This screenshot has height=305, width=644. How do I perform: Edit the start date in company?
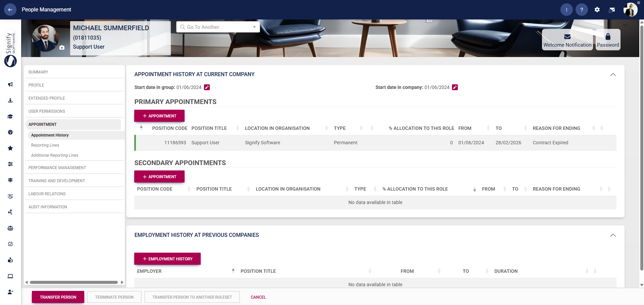455,87
